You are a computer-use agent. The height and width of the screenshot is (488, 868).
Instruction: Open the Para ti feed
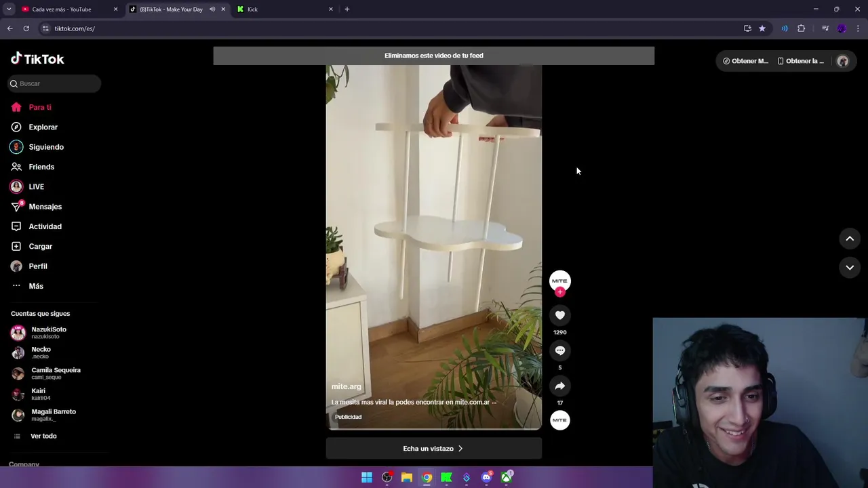[x=40, y=107]
